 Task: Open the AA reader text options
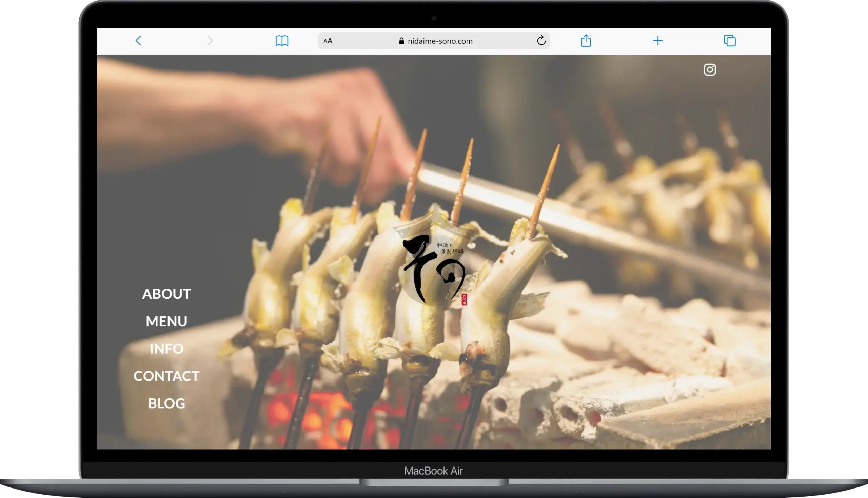328,41
